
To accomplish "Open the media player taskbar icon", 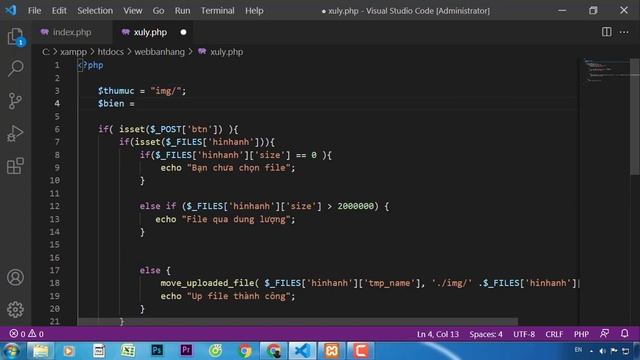I will [x=69, y=351].
